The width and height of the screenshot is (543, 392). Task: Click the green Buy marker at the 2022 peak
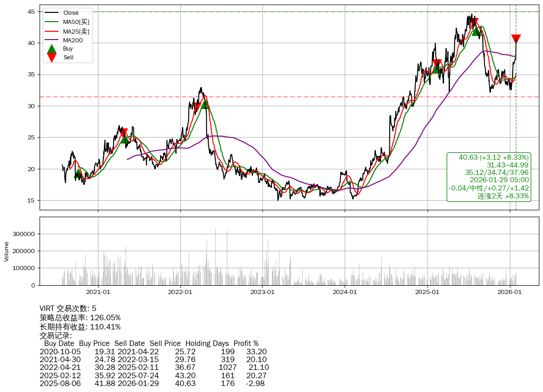pos(205,104)
